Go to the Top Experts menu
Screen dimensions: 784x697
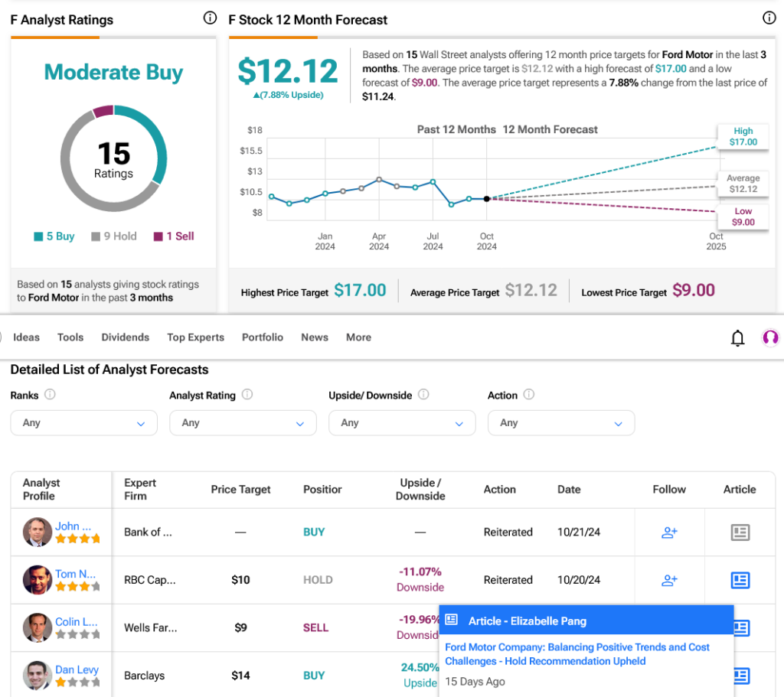click(x=196, y=337)
